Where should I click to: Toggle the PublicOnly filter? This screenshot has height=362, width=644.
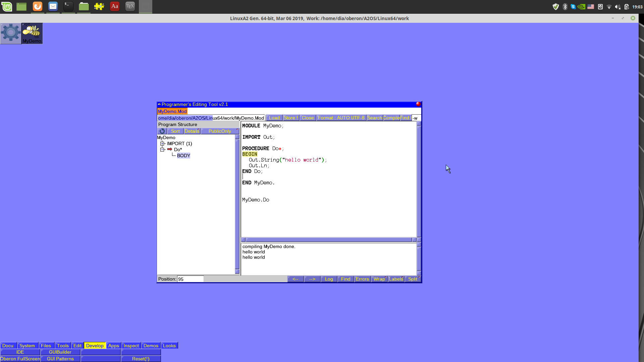(220, 131)
